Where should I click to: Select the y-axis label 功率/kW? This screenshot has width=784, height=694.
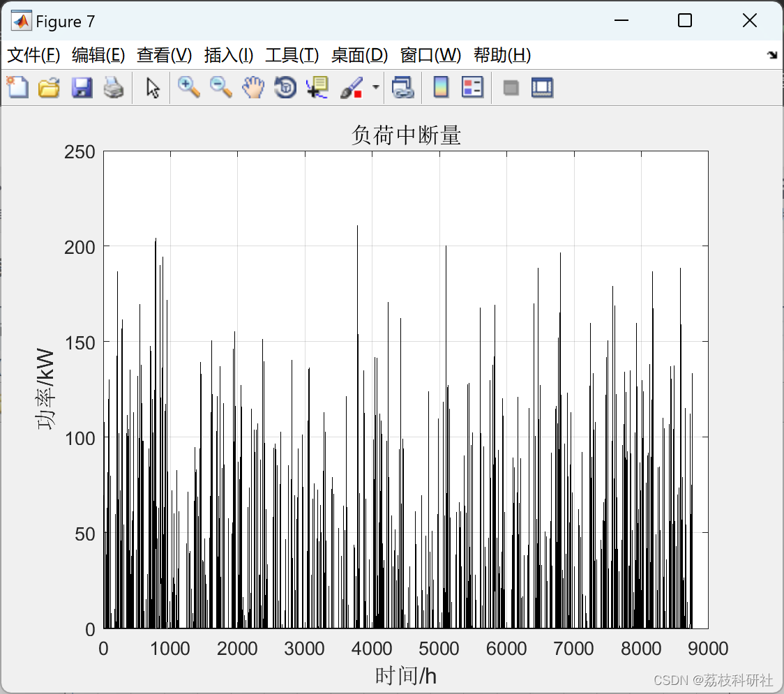45,389
